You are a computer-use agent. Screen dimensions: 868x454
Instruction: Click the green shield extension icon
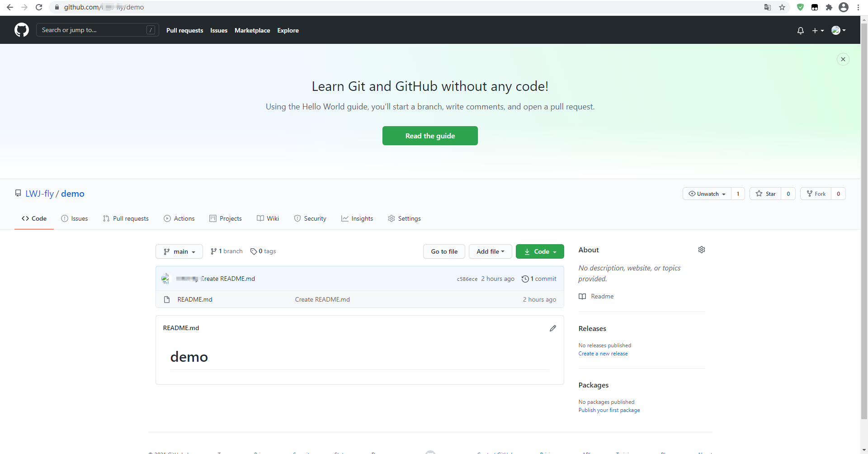pyautogui.click(x=800, y=7)
